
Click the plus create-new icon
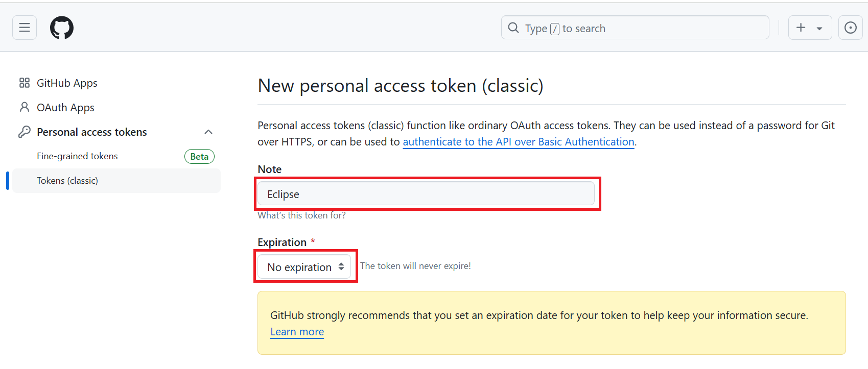[801, 28]
